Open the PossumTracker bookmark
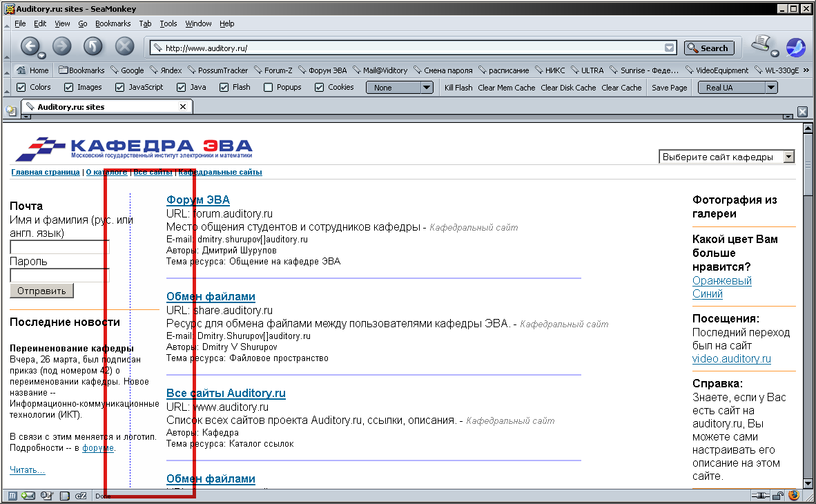 coord(217,70)
